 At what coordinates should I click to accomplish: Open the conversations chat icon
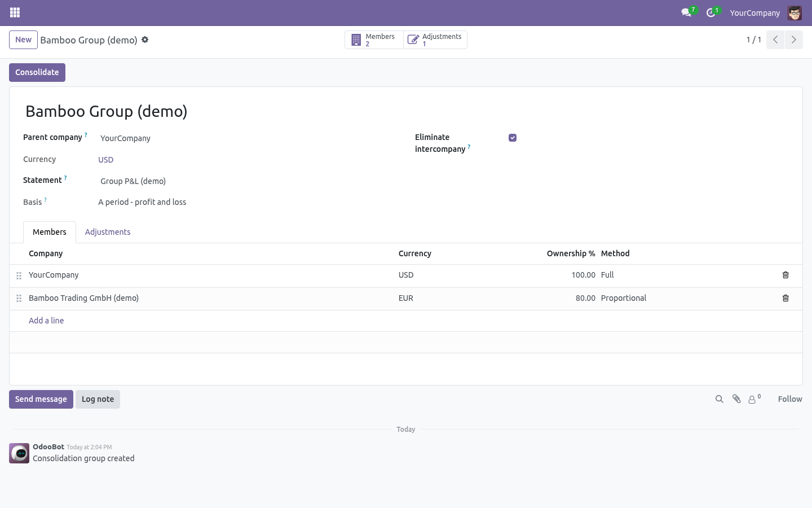pos(686,12)
